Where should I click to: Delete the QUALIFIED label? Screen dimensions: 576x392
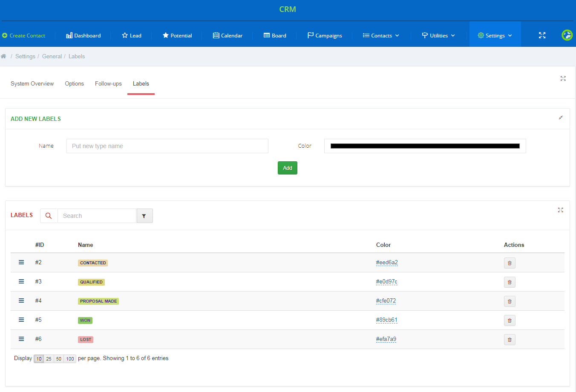[x=510, y=282]
